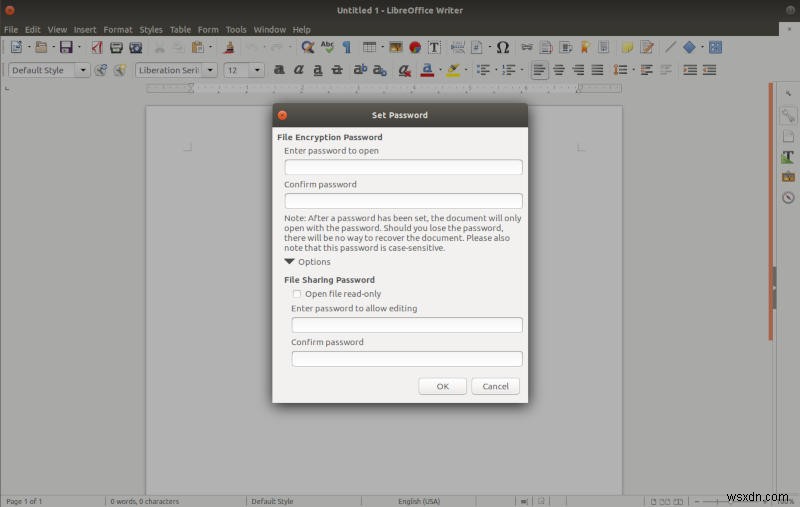Open highlighting color dropdown arrow
The height and width of the screenshot is (507, 800).
[466, 70]
